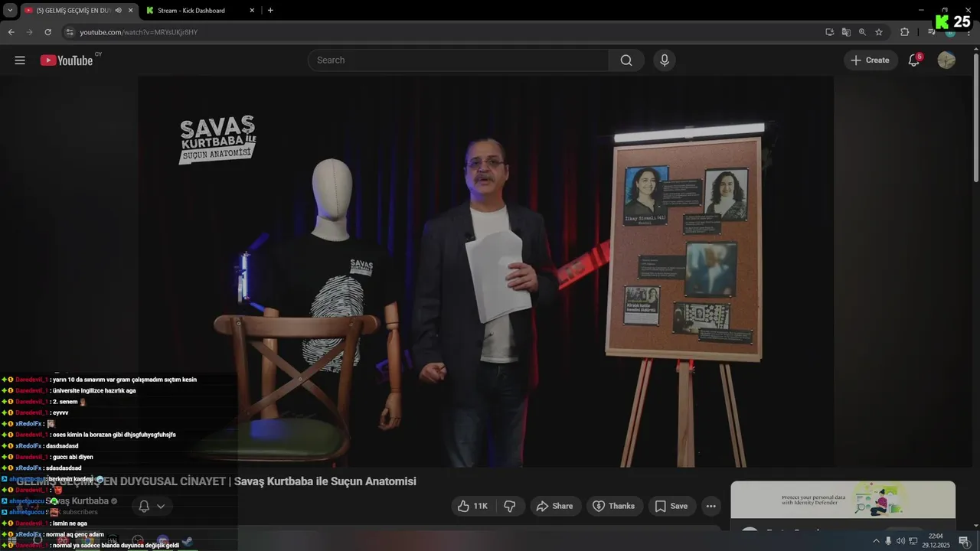Bookmark this page with star
The width and height of the screenshot is (980, 551).
[x=879, y=32]
